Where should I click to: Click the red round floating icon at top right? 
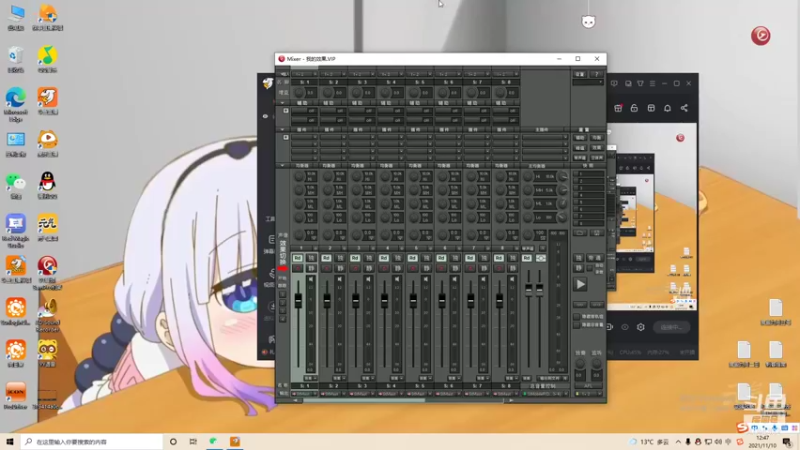[x=760, y=35]
